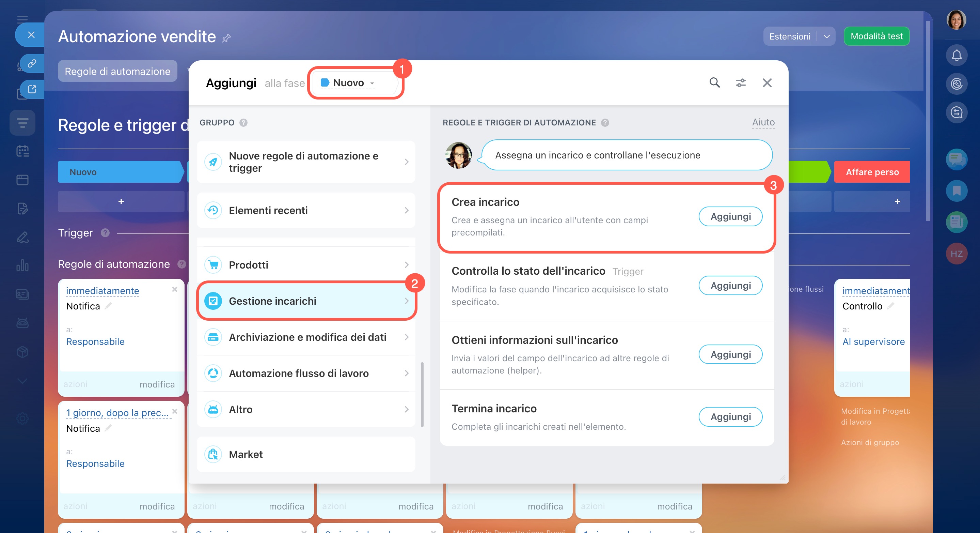Click the notifications bell icon
Image resolution: width=980 pixels, height=533 pixels.
tap(957, 56)
